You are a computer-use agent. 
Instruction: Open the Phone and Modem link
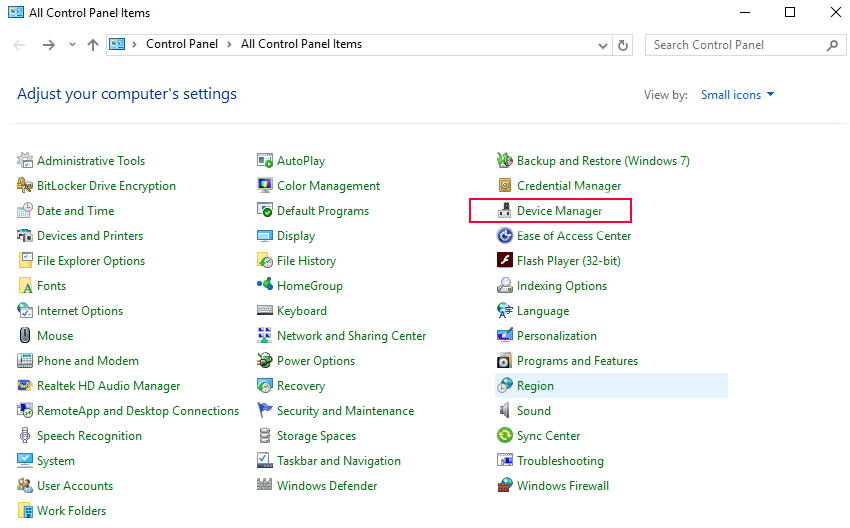click(88, 360)
